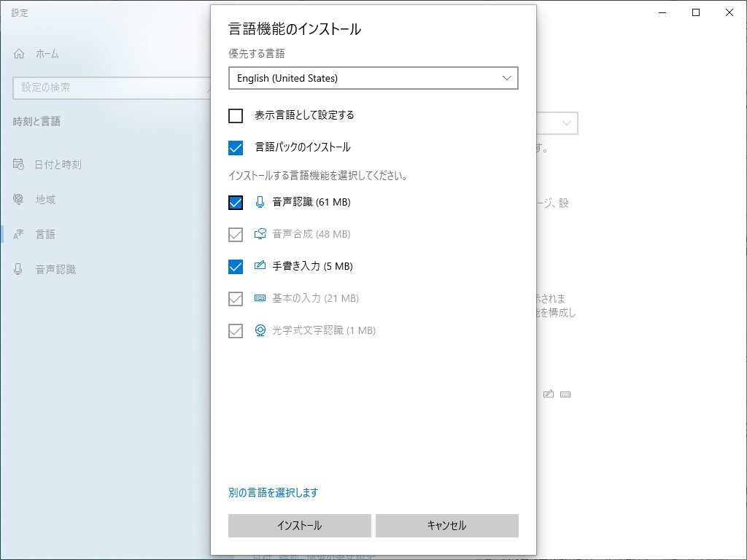Click the pen icon beside 手書き入力
747x560 pixels.
pos(260,266)
